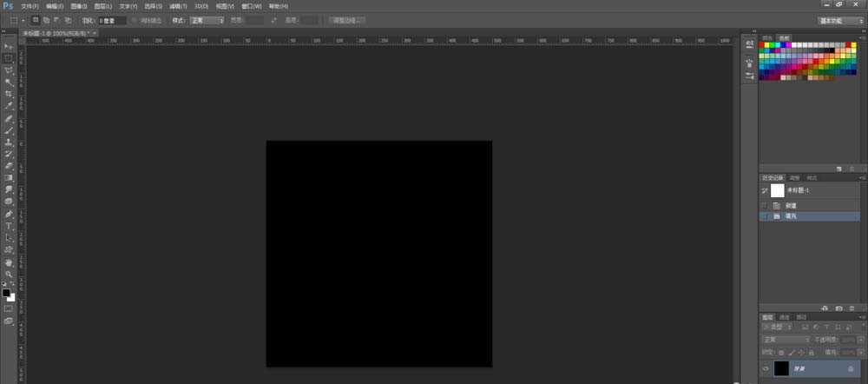Open the 样式 dropdown in the options bar
The height and width of the screenshot is (384, 868).
[x=208, y=19]
